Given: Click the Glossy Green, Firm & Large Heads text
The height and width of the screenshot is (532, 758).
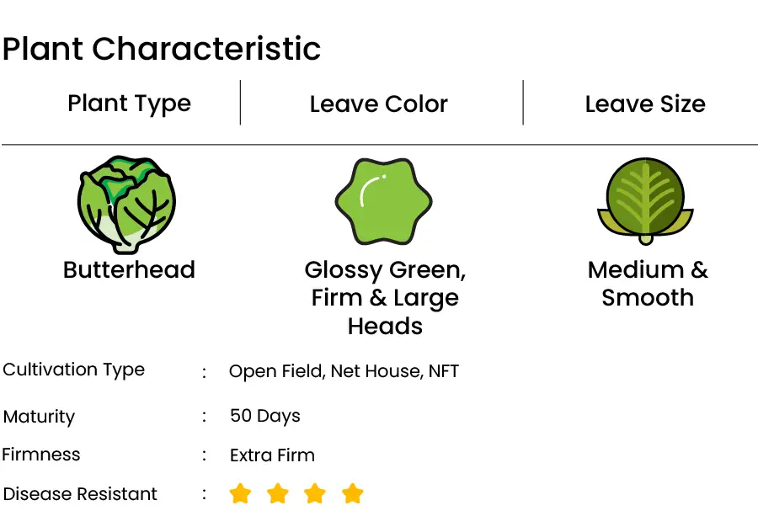Looking at the screenshot, I should [385, 298].
